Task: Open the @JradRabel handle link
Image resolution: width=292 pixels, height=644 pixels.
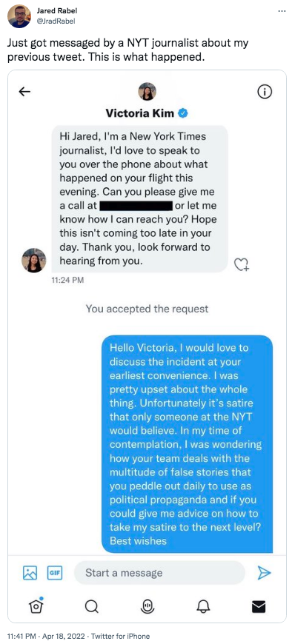Action: point(56,20)
